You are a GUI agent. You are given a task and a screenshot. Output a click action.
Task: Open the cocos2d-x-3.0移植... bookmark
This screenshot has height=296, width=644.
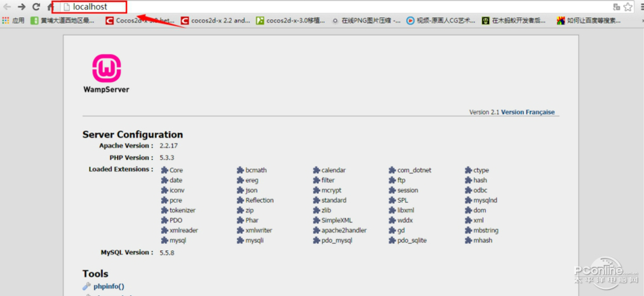pos(290,20)
